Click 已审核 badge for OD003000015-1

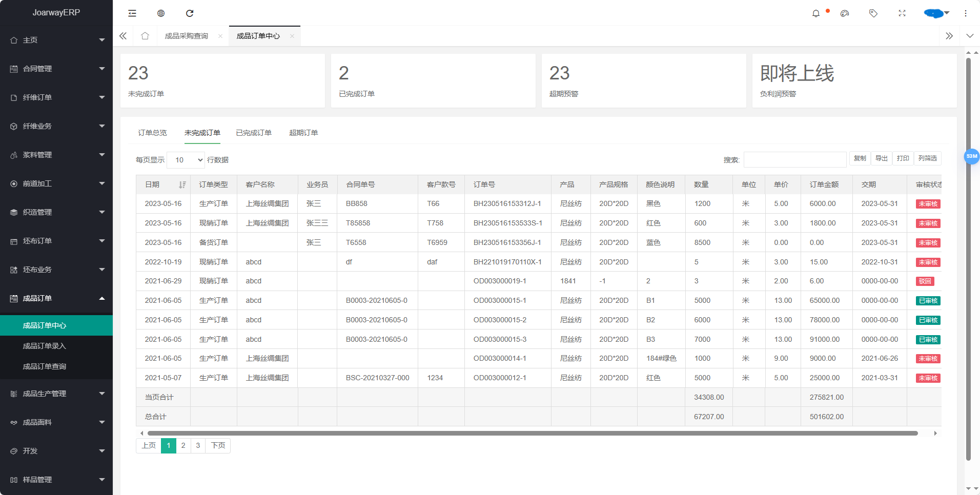tap(928, 301)
